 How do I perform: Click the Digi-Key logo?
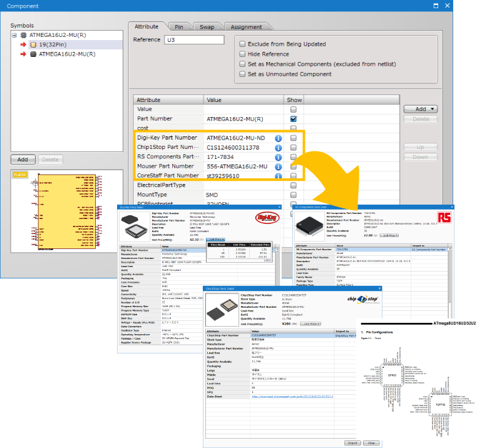click(x=267, y=218)
